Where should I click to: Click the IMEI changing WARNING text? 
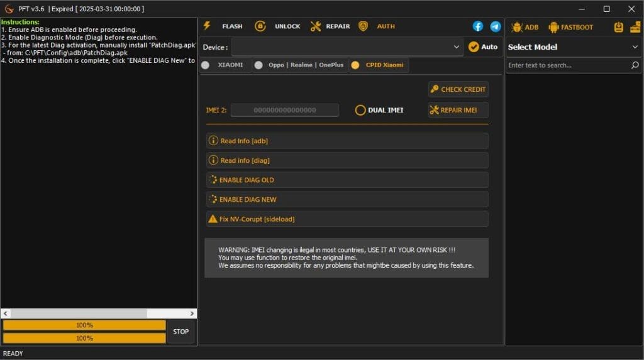point(346,258)
